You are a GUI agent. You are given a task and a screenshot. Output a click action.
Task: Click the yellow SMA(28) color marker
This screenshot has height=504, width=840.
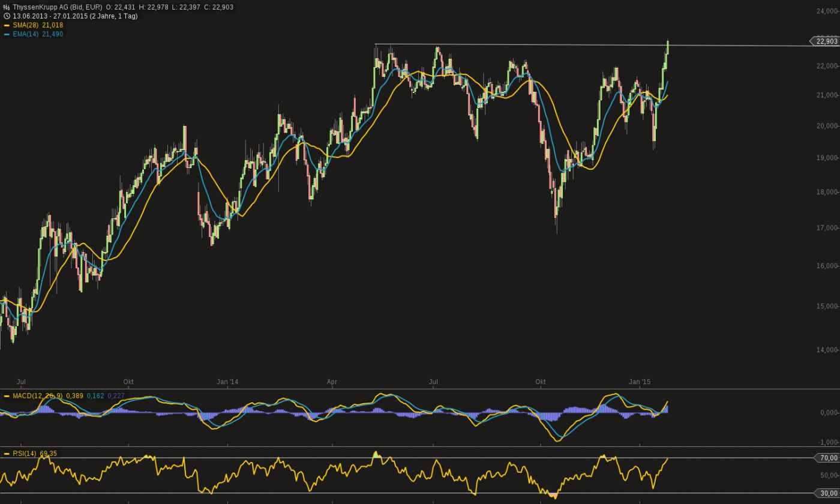point(7,25)
